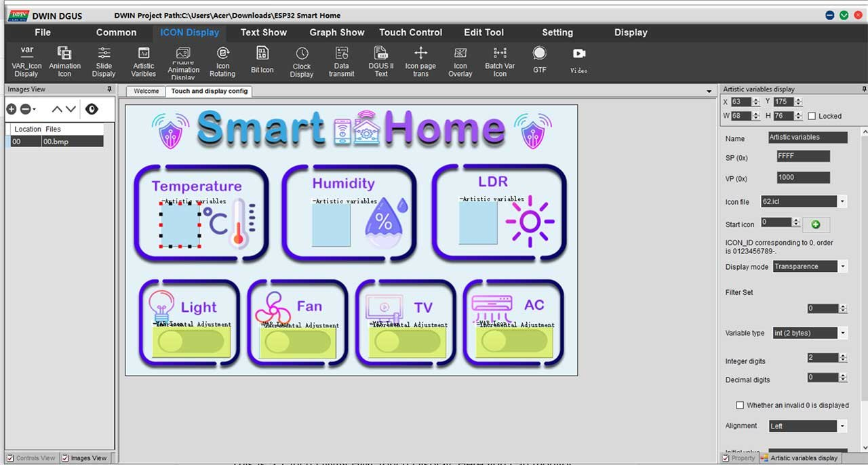Viewport: 868px width, 465px height.
Task: Choose the Bit Icon tool
Action: [262, 59]
